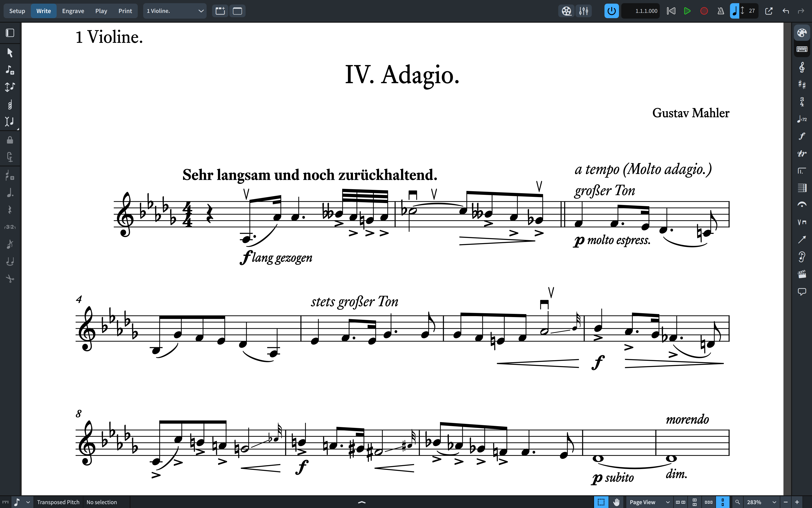The width and height of the screenshot is (812, 508).
Task: Toggle the activate project power button
Action: click(x=612, y=11)
